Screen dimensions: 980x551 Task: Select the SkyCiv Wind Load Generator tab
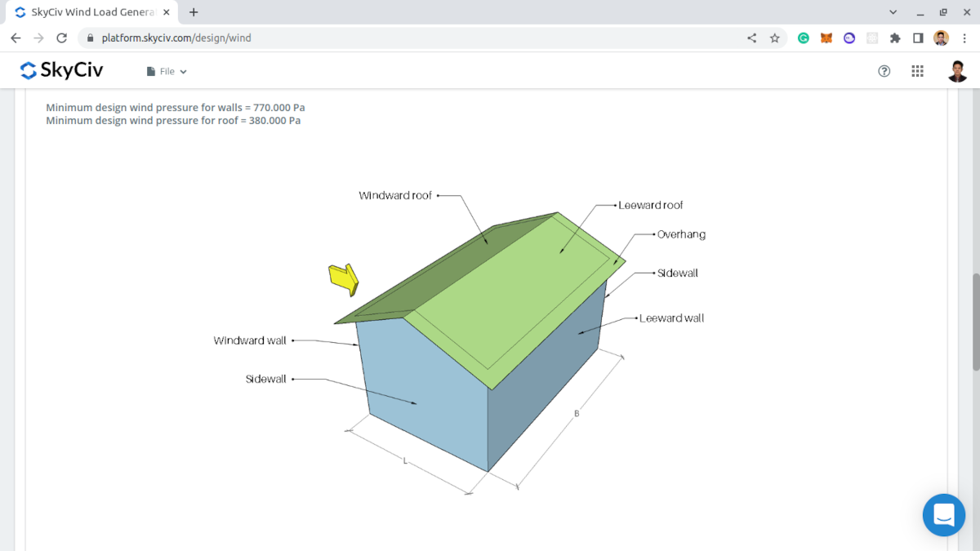(90, 12)
